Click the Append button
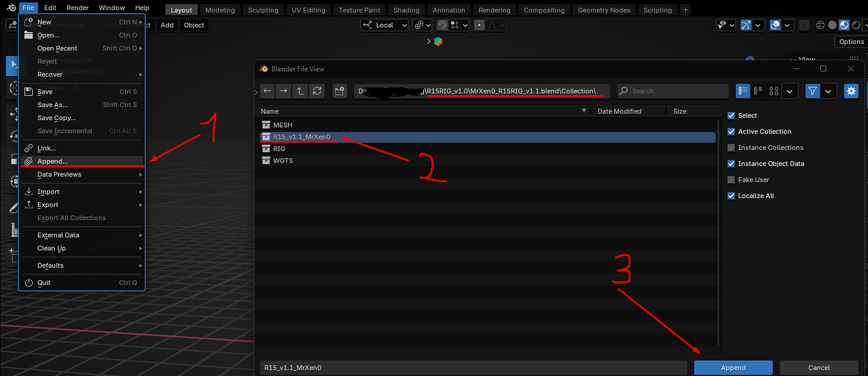Viewport: 868px width, 376px height. pos(733,367)
